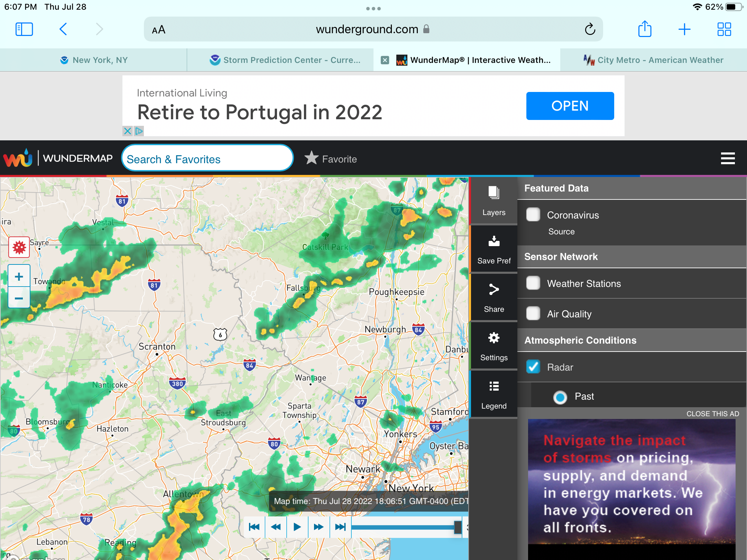Skip to first radar frame
The width and height of the screenshot is (747, 560).
click(254, 527)
